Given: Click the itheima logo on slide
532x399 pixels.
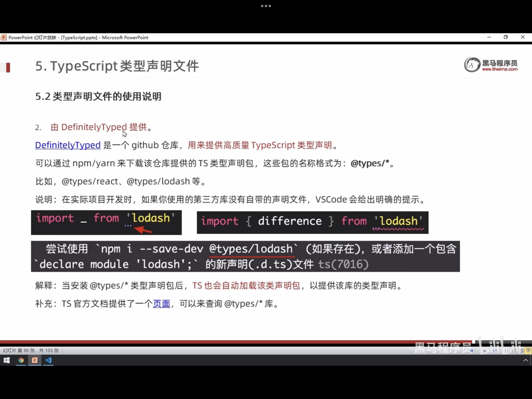Looking at the screenshot, I should pyautogui.click(x=491, y=64).
